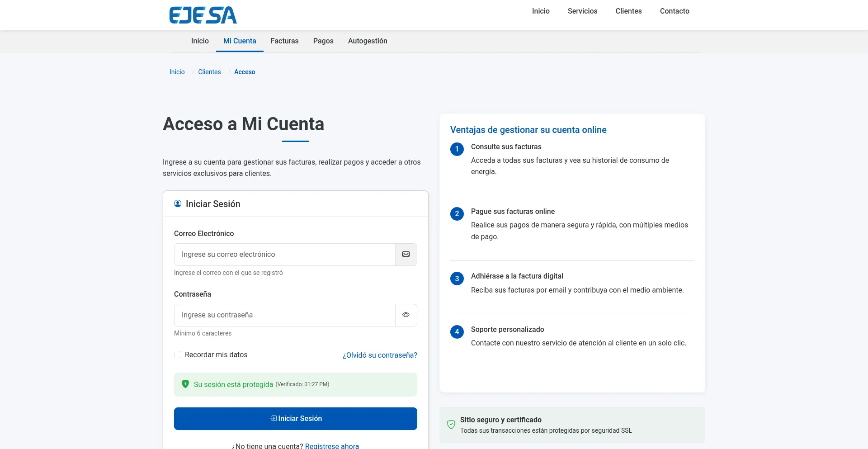
Task: Open Autogestión in the sub navigation
Action: (x=368, y=41)
